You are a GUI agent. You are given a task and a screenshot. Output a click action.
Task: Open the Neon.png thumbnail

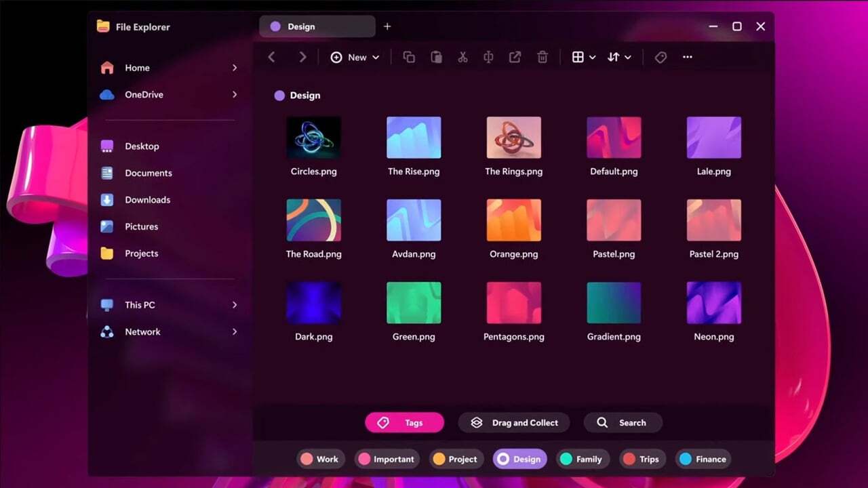[713, 302]
